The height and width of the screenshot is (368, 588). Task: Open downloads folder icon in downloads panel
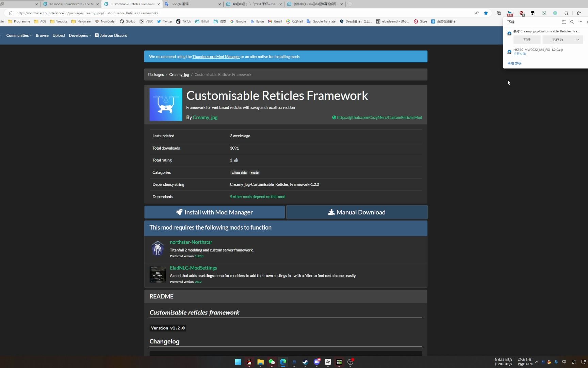tap(564, 22)
